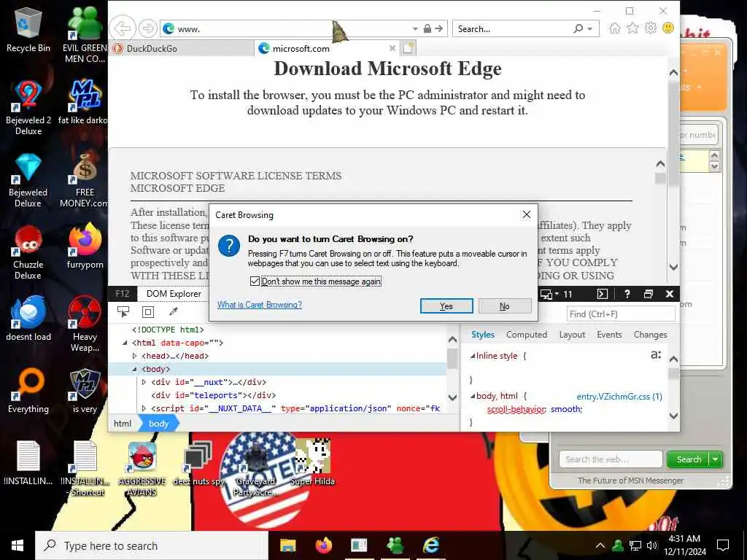Switch to the Changes tab
747x560 pixels.
pyautogui.click(x=650, y=334)
